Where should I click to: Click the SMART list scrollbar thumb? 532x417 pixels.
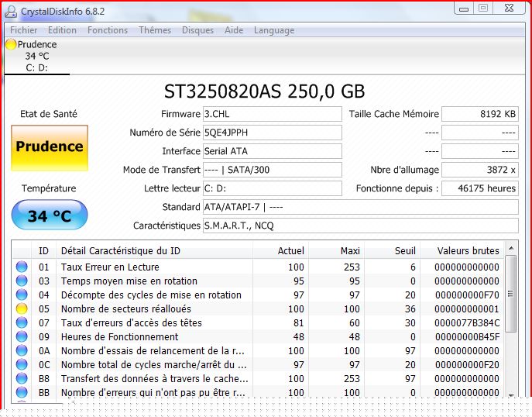tap(511, 294)
